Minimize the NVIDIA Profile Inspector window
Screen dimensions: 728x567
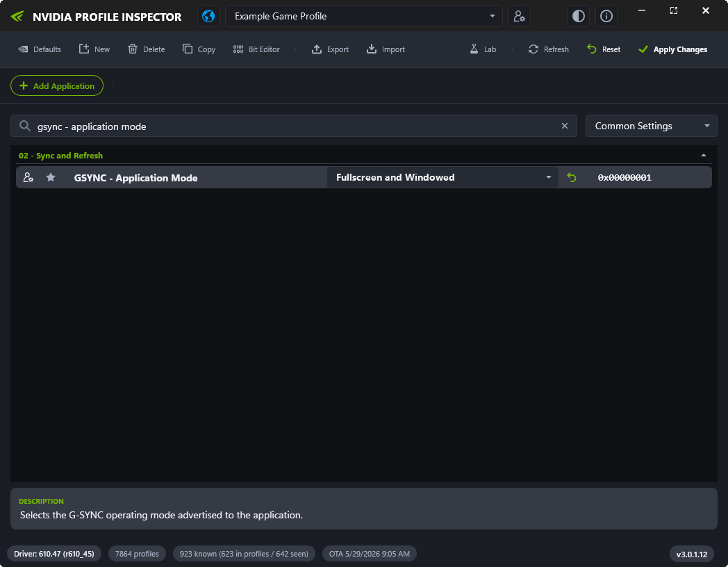(642, 10)
